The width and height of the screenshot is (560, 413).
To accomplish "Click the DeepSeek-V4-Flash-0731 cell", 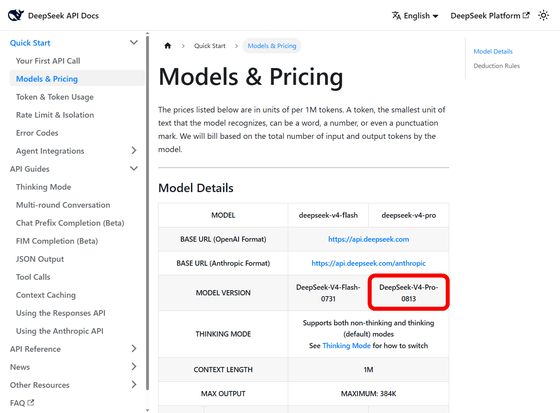I will 328,293.
